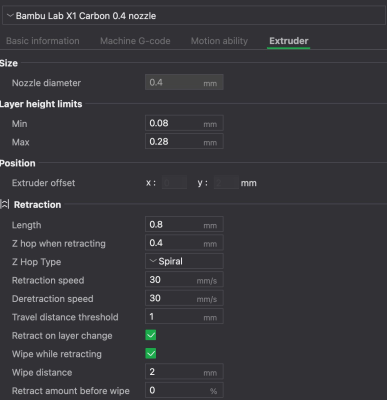The image size is (387, 400).
Task: Switch to the Basic information tab
Action: (x=43, y=41)
